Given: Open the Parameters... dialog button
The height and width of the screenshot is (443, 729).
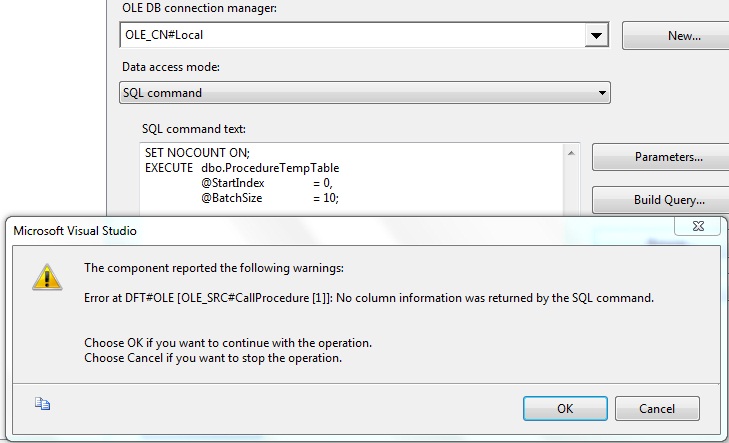Looking at the screenshot, I should point(660,157).
